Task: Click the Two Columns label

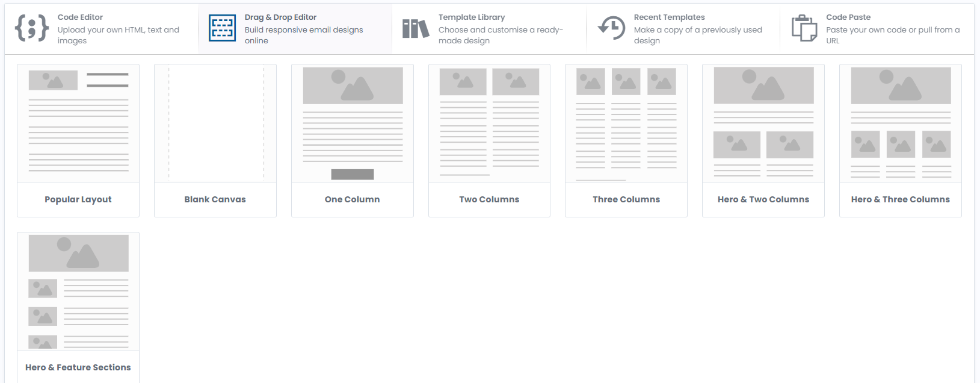Action: [x=489, y=199]
